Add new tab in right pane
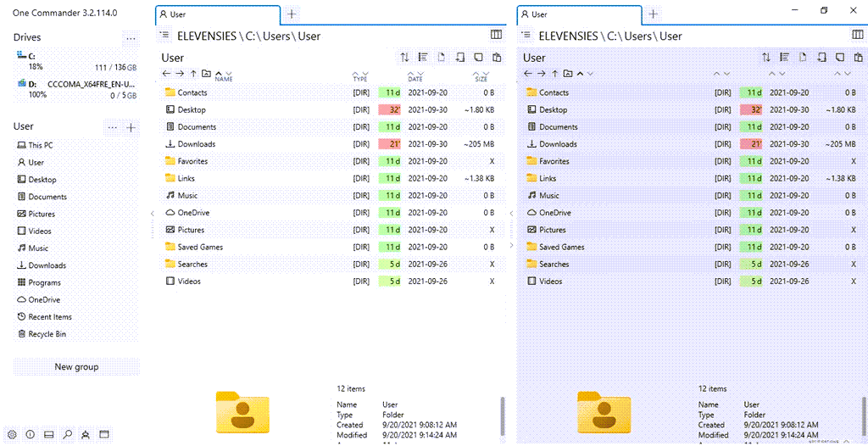Image resolution: width=868 pixels, height=446 pixels. point(653,14)
